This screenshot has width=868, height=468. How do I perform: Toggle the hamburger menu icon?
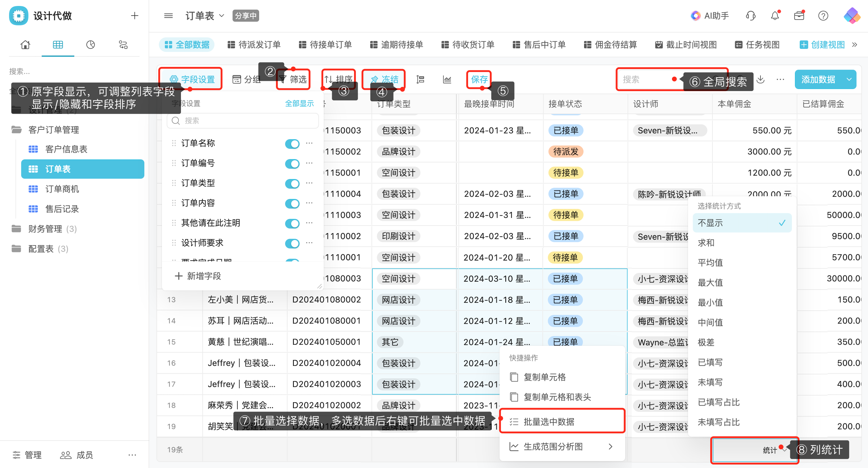[x=168, y=15]
